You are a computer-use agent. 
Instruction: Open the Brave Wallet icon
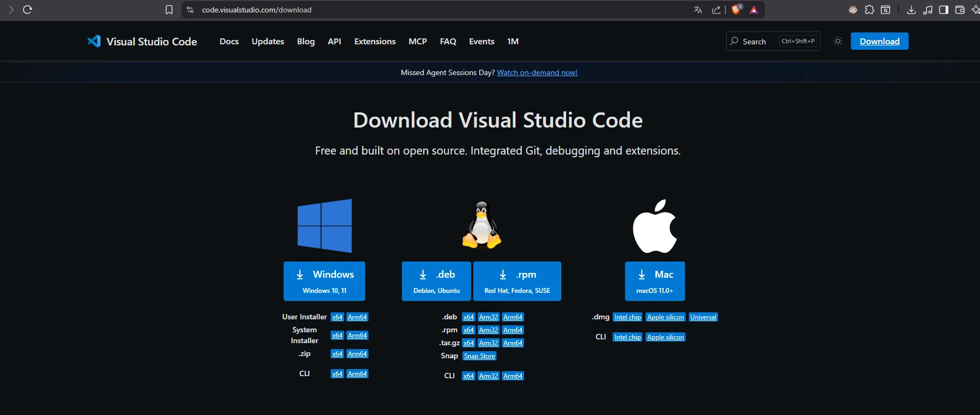click(x=959, y=10)
